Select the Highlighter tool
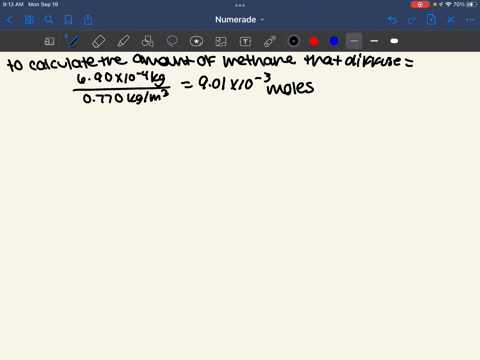 point(123,41)
